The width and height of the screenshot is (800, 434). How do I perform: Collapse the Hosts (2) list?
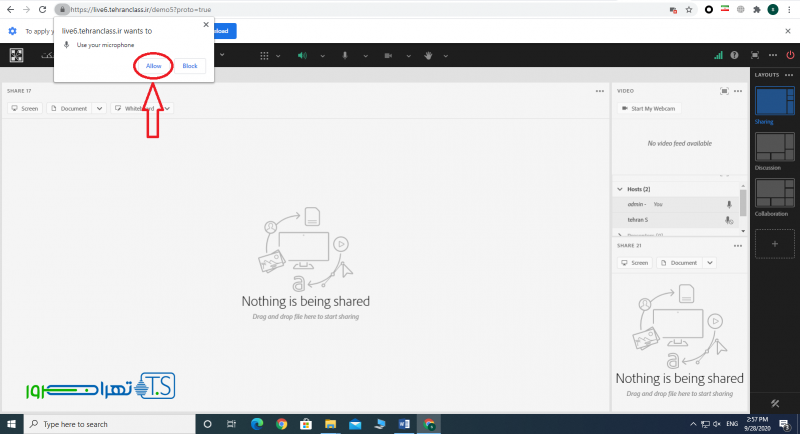coord(619,189)
